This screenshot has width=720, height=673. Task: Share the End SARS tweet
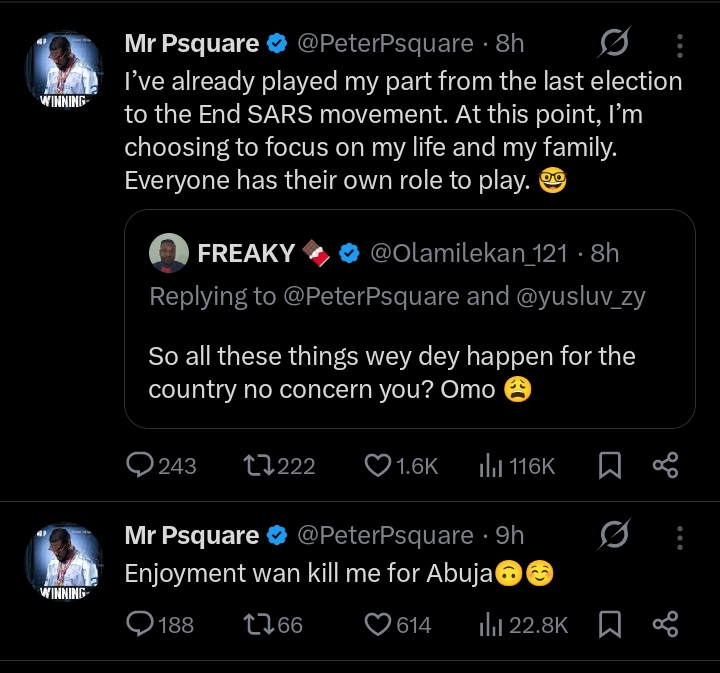tap(665, 465)
